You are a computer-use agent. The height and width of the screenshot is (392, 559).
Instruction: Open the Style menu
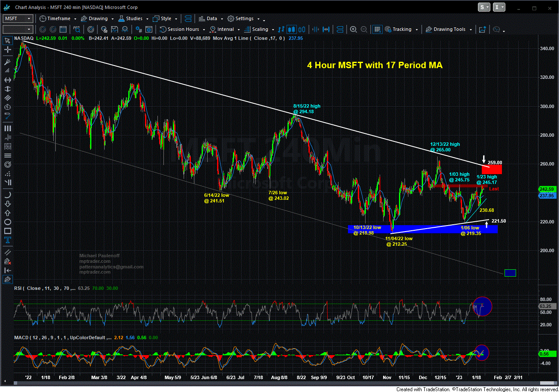(x=162, y=18)
